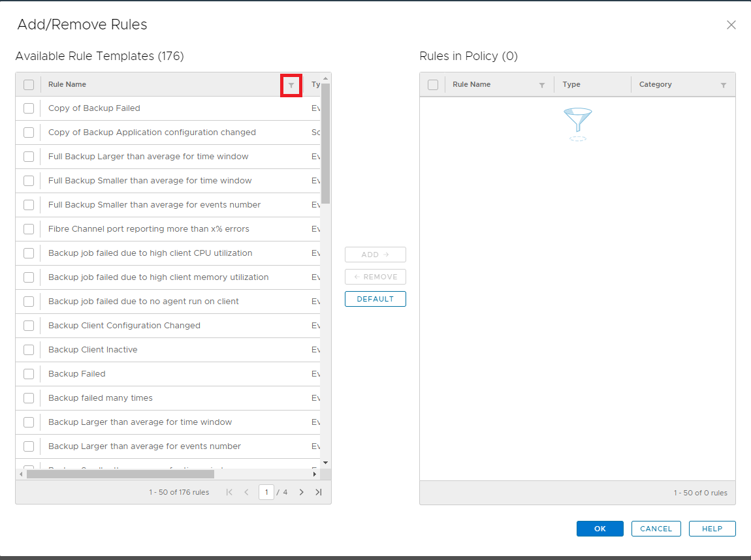Click the funnel icon in empty Rules panel
Viewport: 751px width, 560px height.
(x=577, y=124)
